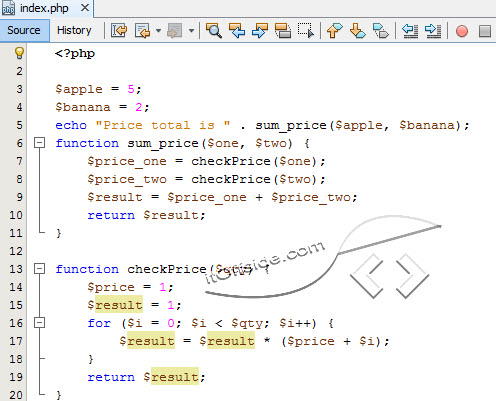Toggle Bookmark toolbar icon
The height and width of the screenshot is (401, 496).
tap(381, 31)
